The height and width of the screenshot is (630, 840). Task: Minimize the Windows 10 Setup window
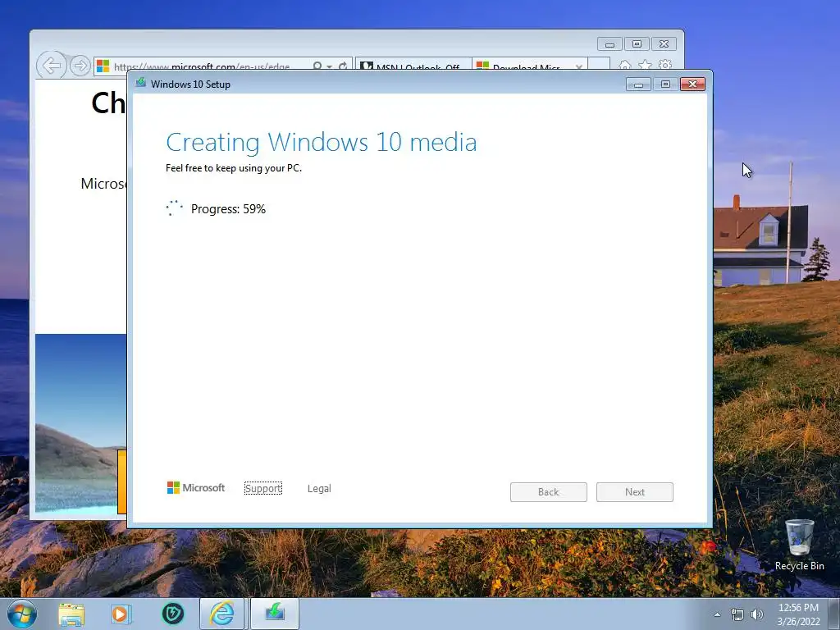coord(638,84)
